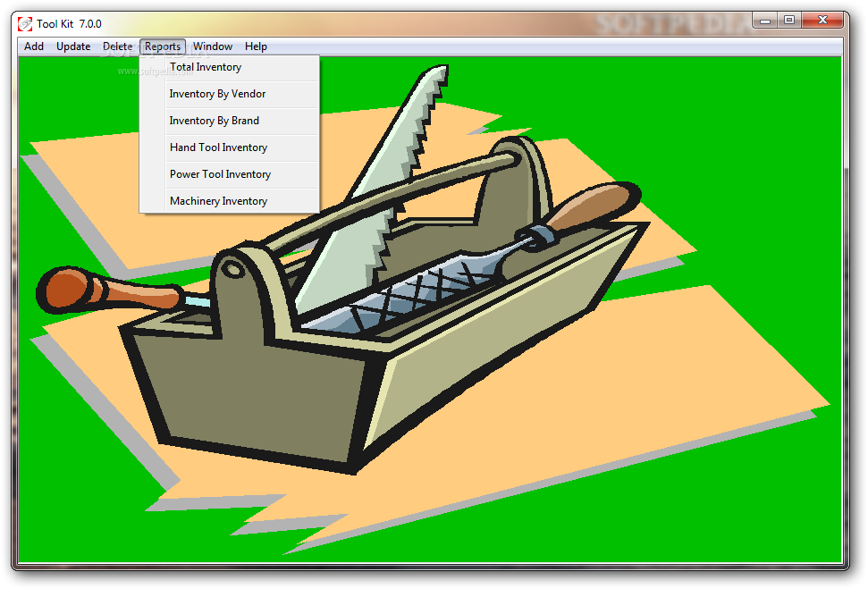
Task: Open the Help menu
Action: 256,46
